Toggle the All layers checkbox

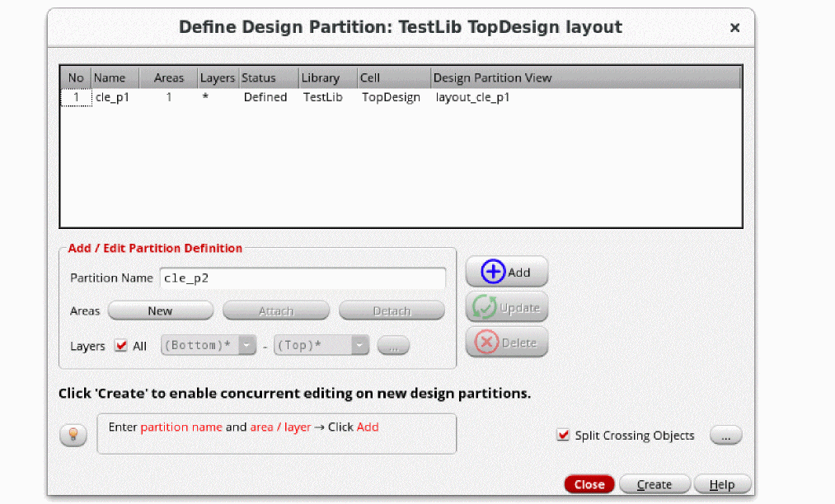122,346
